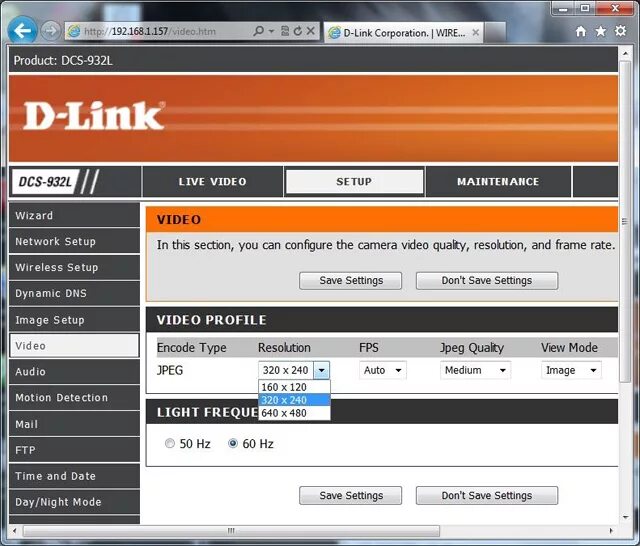Click the bottom Save Settings button

tap(351, 495)
